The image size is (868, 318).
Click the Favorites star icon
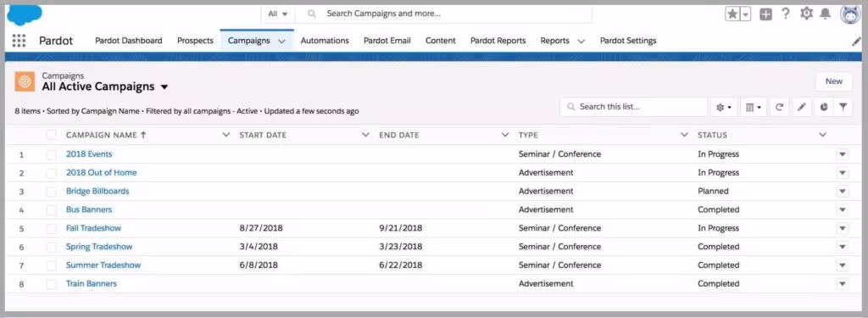coord(732,14)
